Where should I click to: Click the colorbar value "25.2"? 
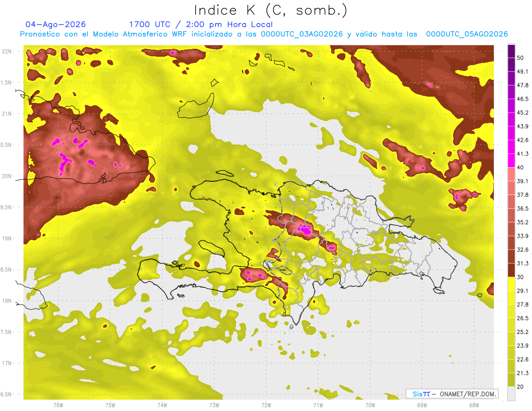click(x=522, y=332)
